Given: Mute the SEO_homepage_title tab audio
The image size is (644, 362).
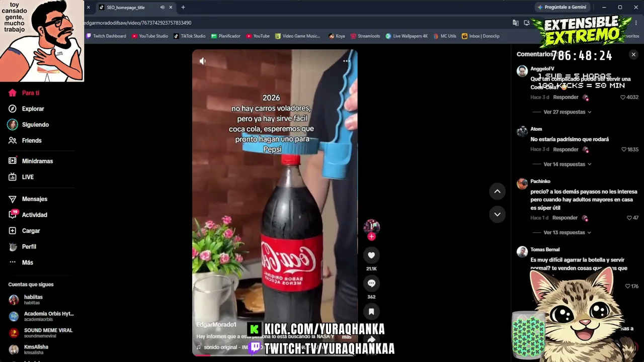Looking at the screenshot, I should (162, 8).
